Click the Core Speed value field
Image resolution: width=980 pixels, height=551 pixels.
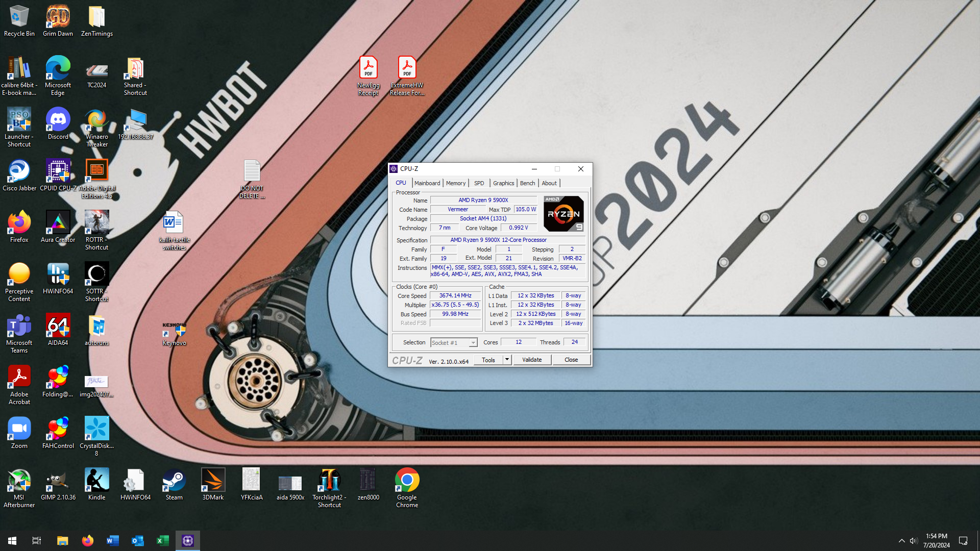coord(455,295)
